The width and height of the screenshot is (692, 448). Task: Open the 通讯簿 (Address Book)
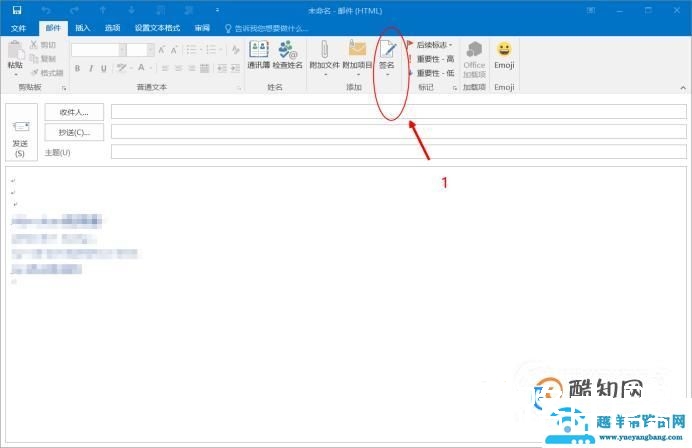[x=258, y=55]
